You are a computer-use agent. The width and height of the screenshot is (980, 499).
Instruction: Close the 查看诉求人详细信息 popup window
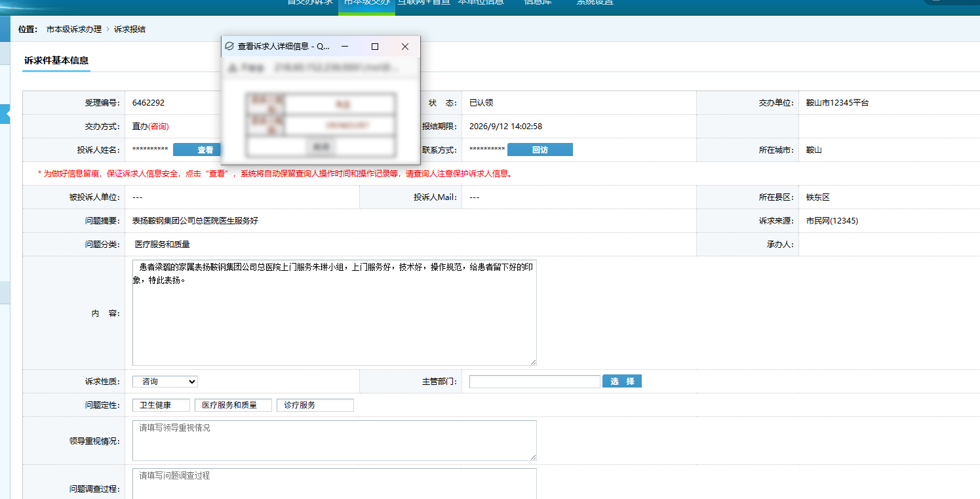click(405, 47)
